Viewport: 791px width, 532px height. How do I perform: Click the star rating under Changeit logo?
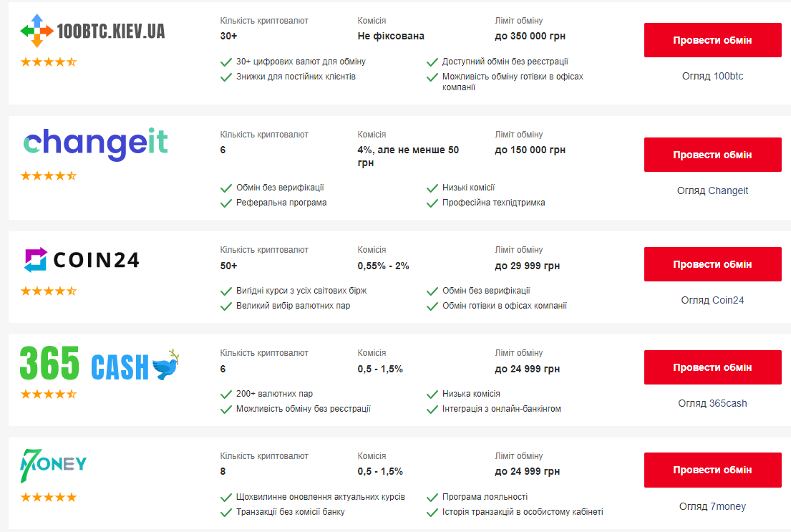click(49, 176)
